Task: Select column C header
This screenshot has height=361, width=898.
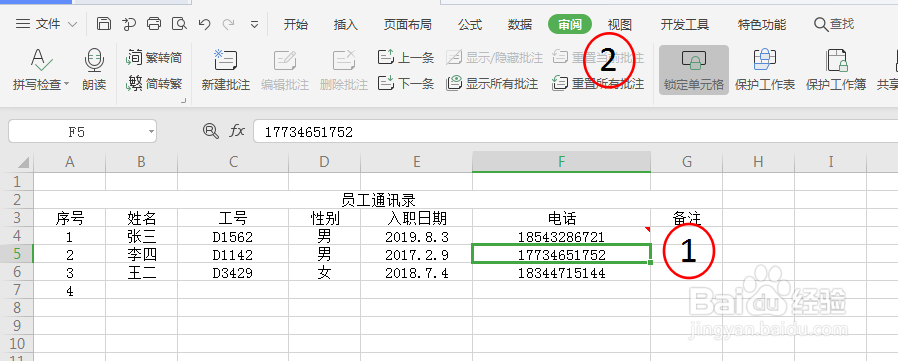Action: [x=233, y=162]
